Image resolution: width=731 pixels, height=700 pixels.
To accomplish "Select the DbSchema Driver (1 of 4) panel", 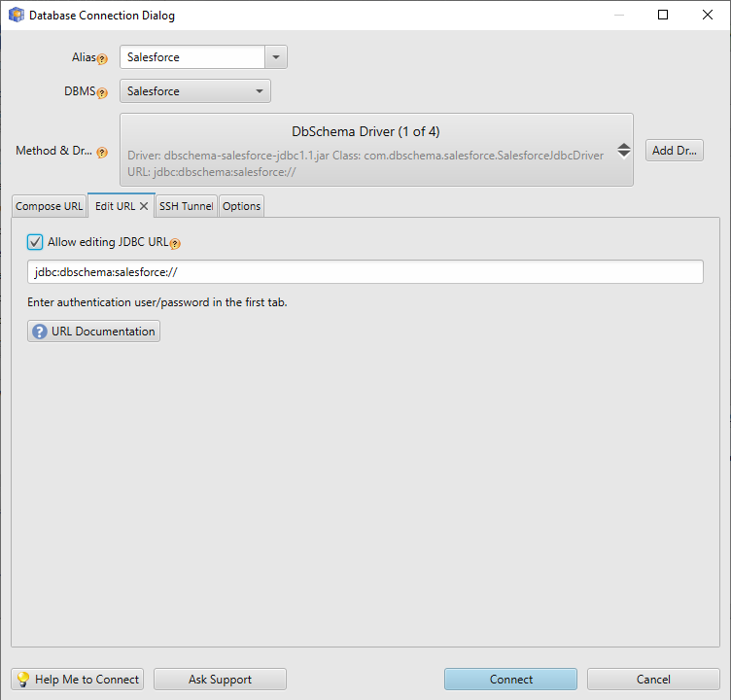I will pos(376,150).
